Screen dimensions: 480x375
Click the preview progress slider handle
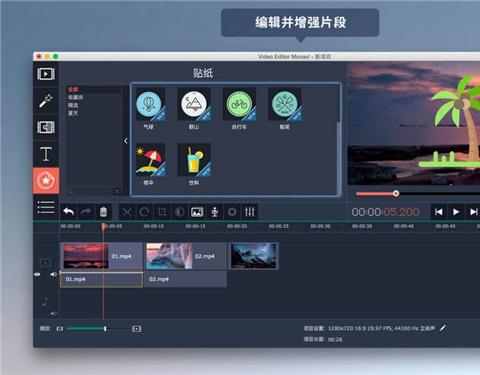point(396,193)
